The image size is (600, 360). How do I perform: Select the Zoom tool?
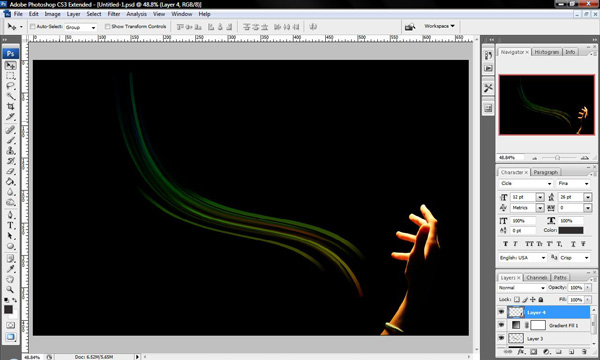10,290
